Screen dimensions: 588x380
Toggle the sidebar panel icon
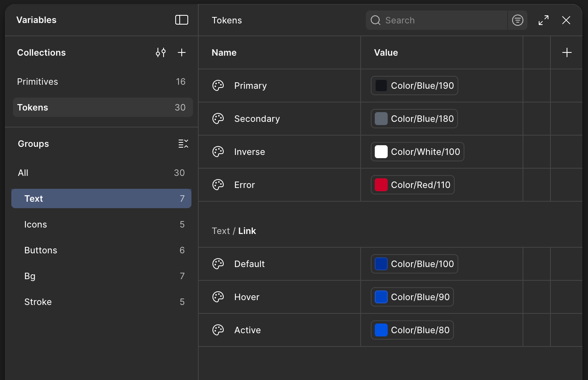tap(182, 20)
